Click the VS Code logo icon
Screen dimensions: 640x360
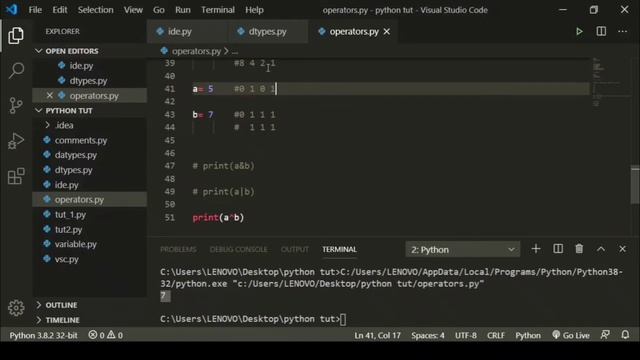click(11, 9)
